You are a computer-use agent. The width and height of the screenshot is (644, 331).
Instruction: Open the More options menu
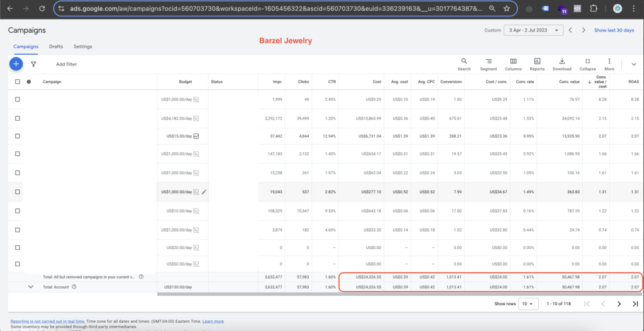(x=609, y=64)
